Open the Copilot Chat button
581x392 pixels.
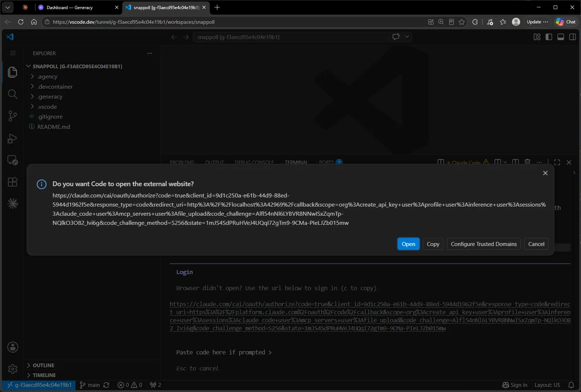click(x=566, y=22)
